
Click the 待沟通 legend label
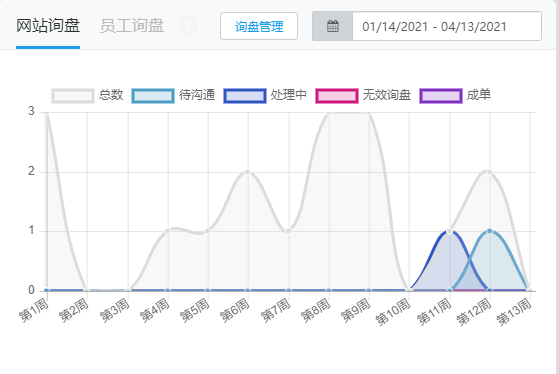pyautogui.click(x=197, y=95)
